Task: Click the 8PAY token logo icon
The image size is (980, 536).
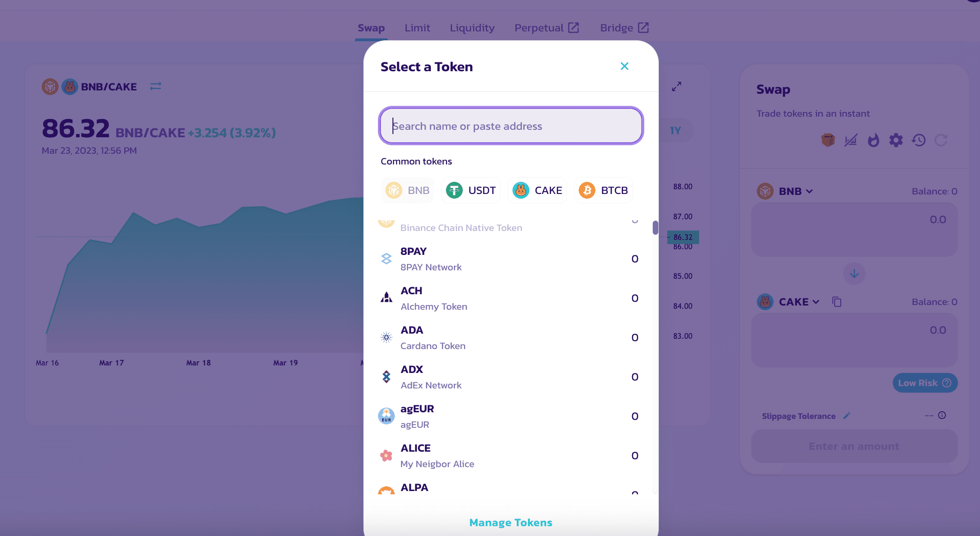Action: (x=386, y=259)
